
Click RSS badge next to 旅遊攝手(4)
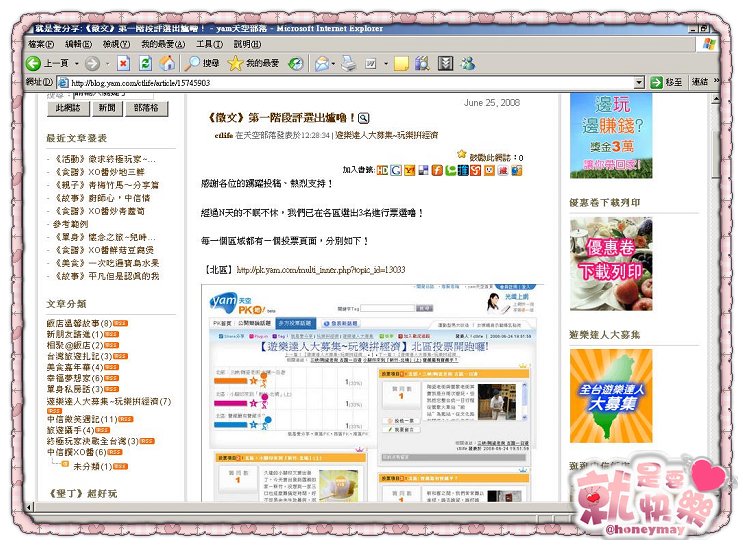(102, 430)
